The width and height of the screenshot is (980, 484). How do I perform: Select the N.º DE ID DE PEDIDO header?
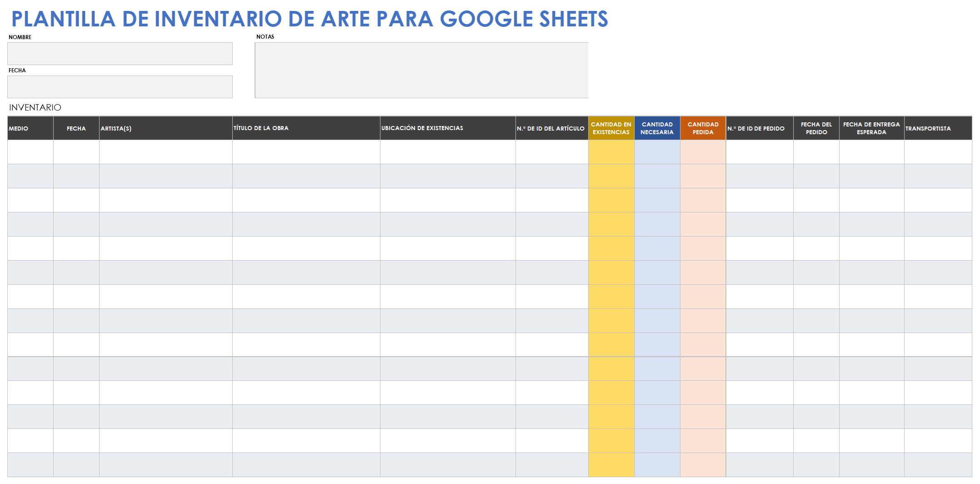click(x=760, y=128)
